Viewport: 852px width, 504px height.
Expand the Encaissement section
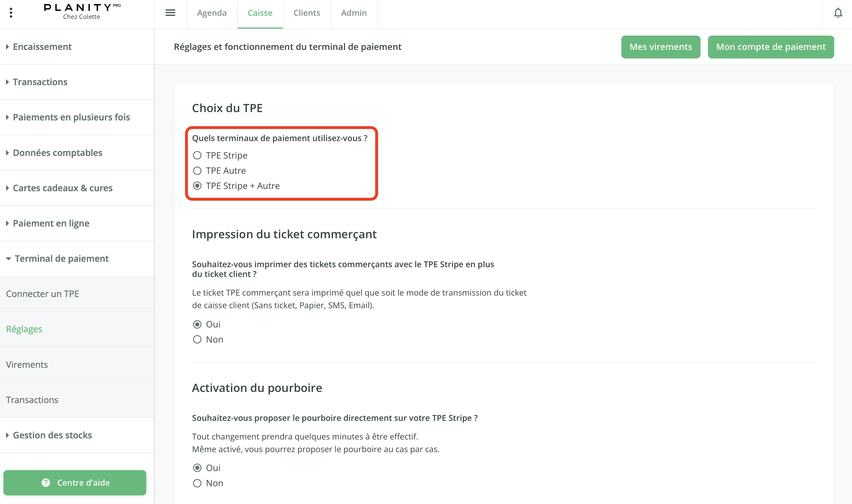42,46
